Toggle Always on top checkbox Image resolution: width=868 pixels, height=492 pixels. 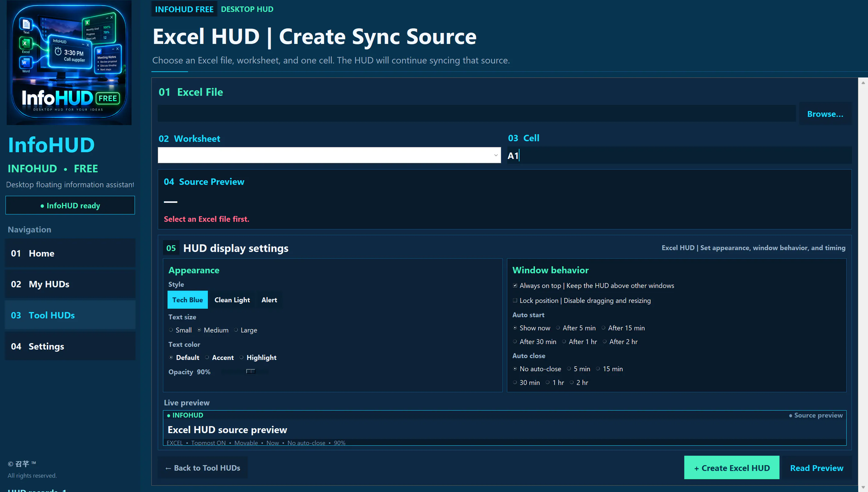point(515,286)
